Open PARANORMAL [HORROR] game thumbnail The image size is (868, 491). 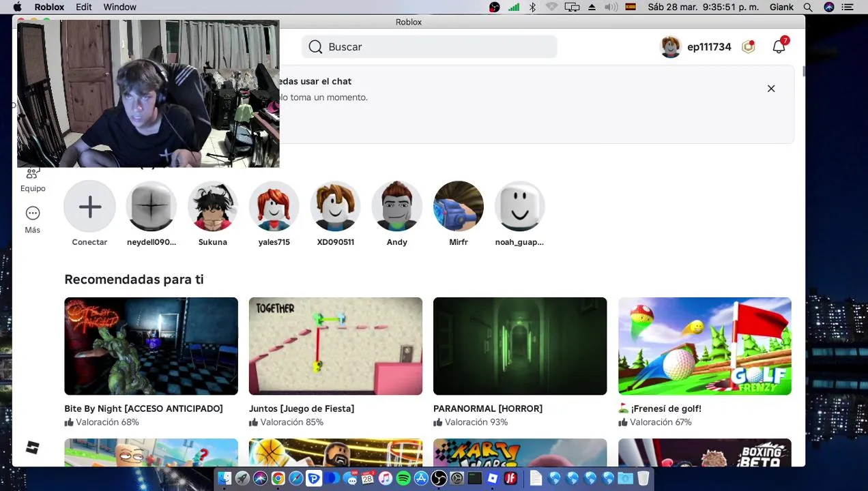click(x=519, y=346)
